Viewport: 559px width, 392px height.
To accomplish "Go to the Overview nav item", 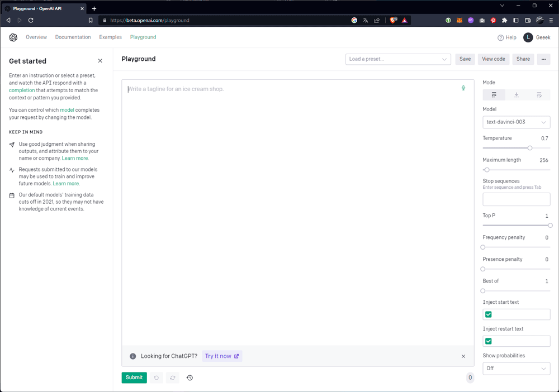I will coord(36,37).
